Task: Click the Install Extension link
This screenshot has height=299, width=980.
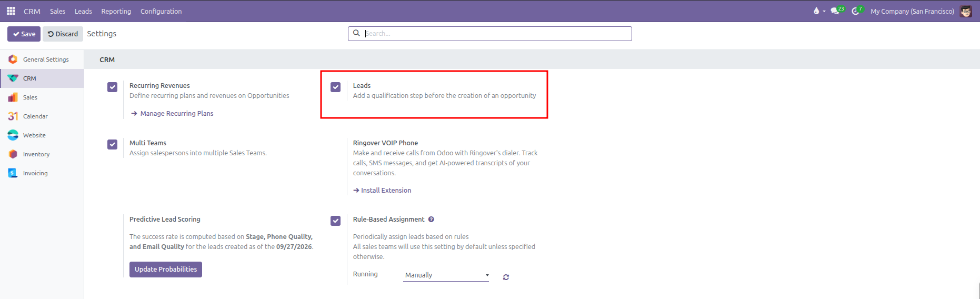Action: (382, 190)
